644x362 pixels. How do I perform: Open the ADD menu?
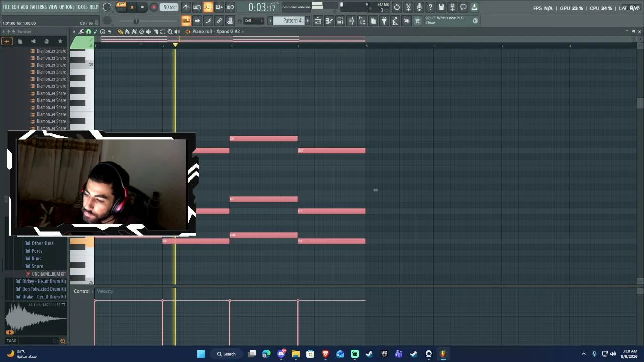[x=24, y=7]
